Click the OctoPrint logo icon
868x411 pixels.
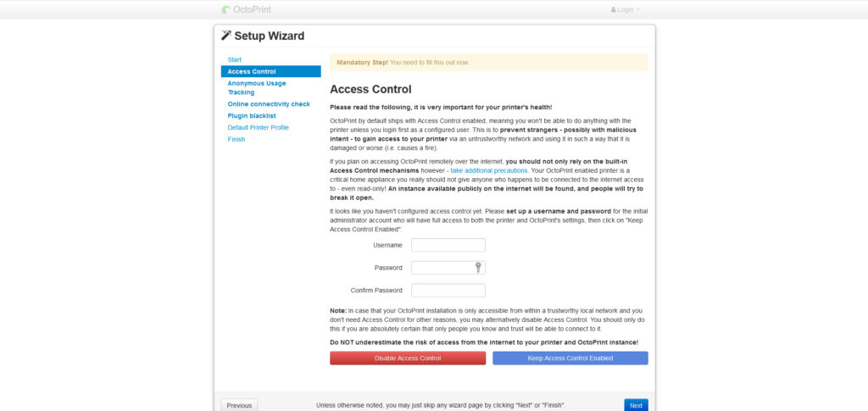225,9
